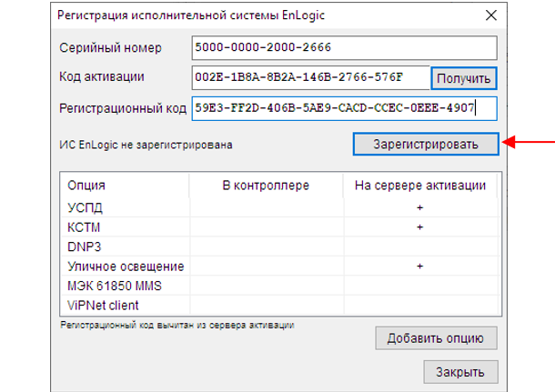Select the Уличное освещение option row
555x392 pixels.
(280, 266)
